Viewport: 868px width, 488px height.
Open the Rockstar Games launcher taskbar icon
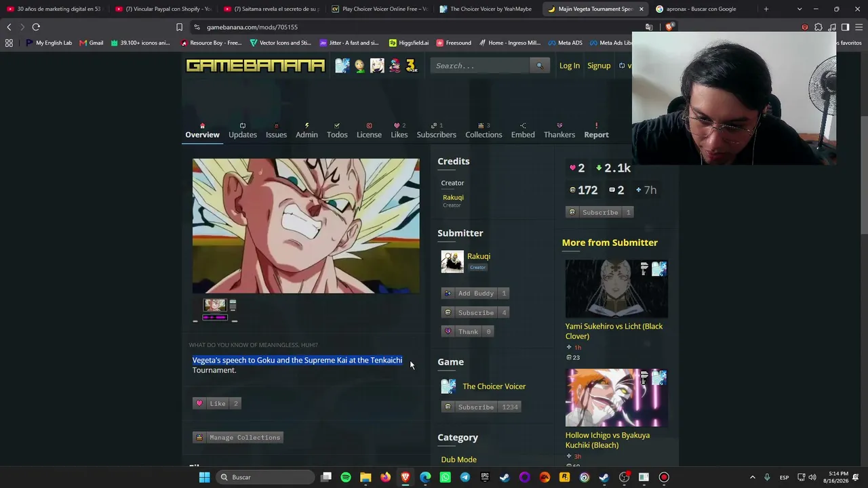tap(564, 477)
